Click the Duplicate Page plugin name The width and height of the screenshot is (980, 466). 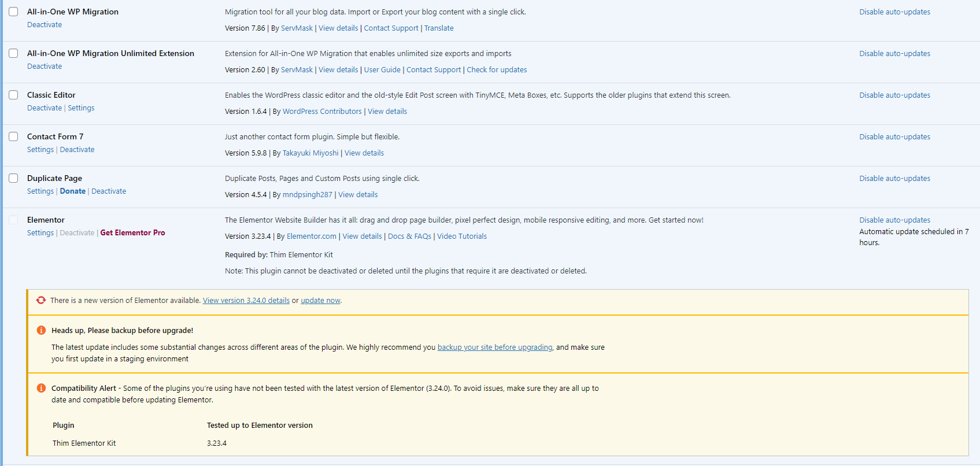point(54,179)
